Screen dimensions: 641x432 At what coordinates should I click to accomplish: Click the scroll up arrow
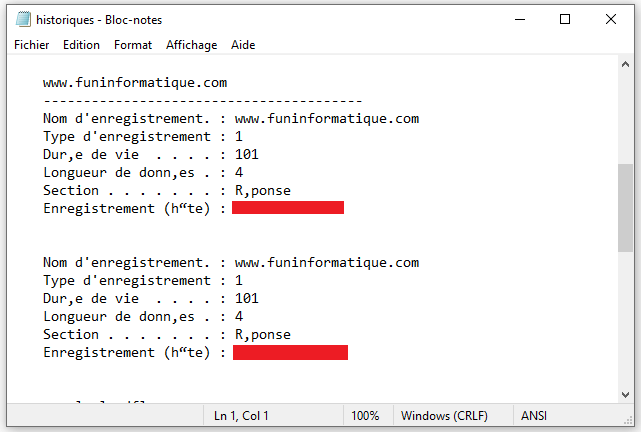(x=625, y=64)
